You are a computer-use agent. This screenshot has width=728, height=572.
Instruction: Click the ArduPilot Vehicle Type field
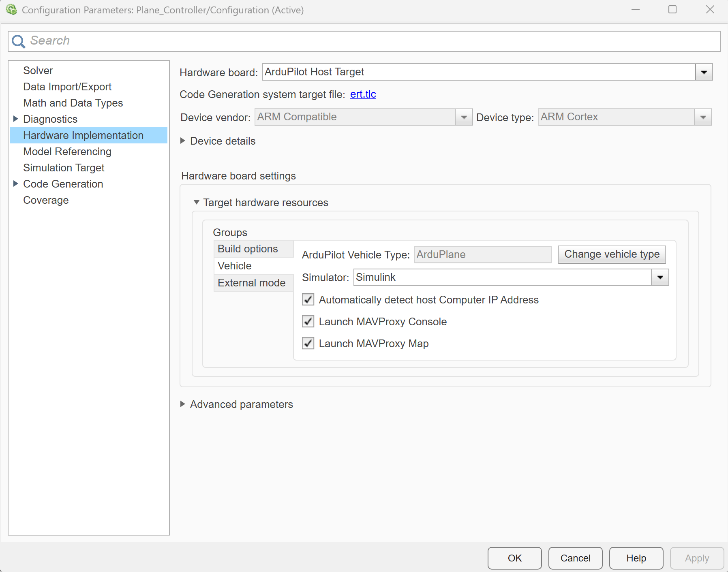[x=483, y=254]
